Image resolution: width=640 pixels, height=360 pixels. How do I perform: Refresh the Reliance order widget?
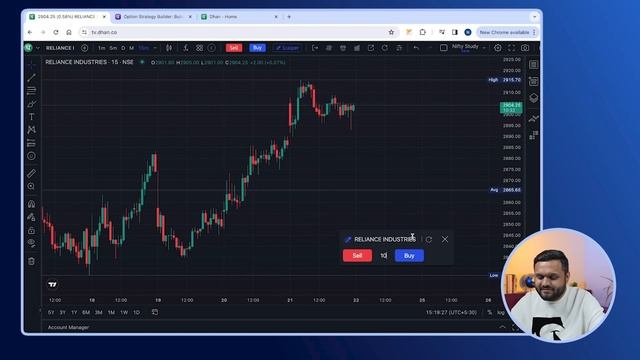[429, 239]
